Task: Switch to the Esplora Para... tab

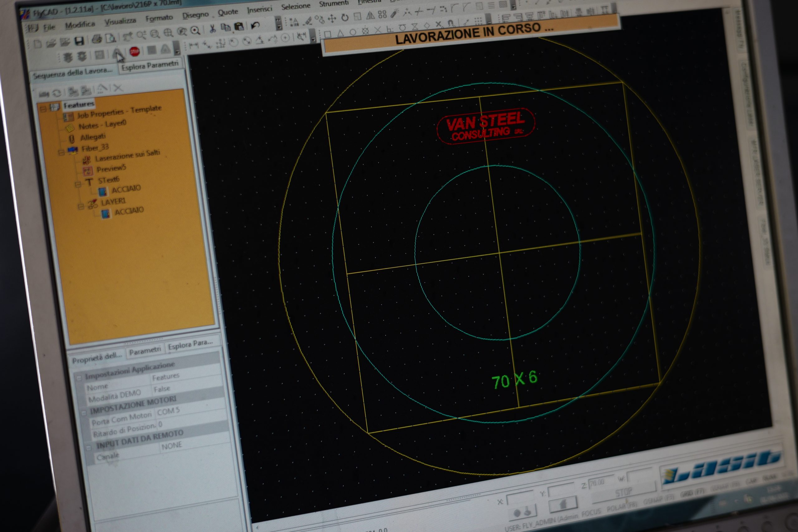Action: click(190, 344)
